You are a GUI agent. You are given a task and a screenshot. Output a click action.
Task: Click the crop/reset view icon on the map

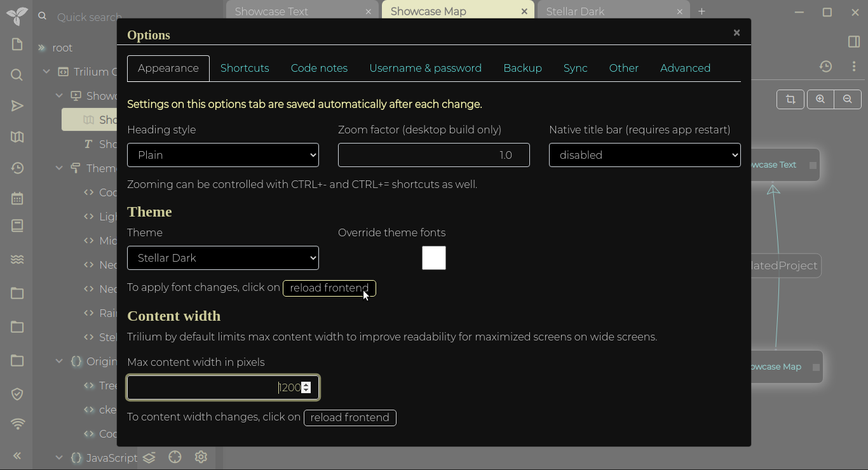point(790,99)
